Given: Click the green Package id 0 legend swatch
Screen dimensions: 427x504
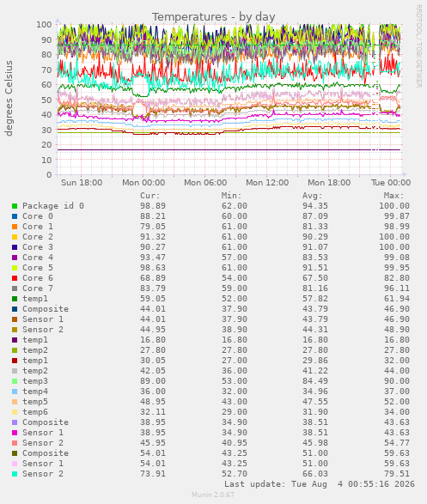Looking at the screenshot, I should click(x=15, y=206).
